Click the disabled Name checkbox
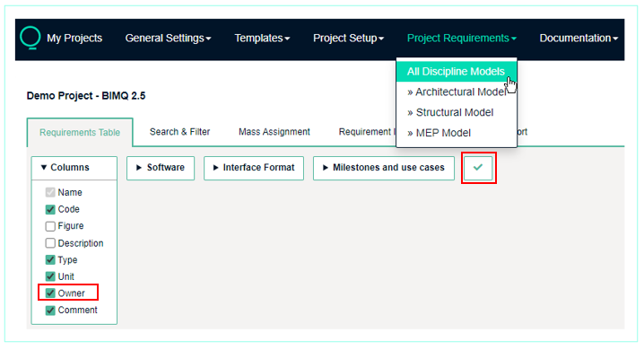644x350 pixels. click(x=50, y=192)
